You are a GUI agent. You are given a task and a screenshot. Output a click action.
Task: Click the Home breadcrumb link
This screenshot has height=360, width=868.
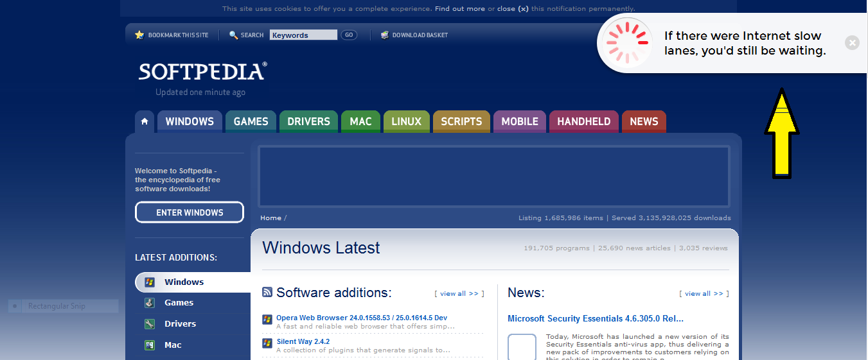[270, 218]
